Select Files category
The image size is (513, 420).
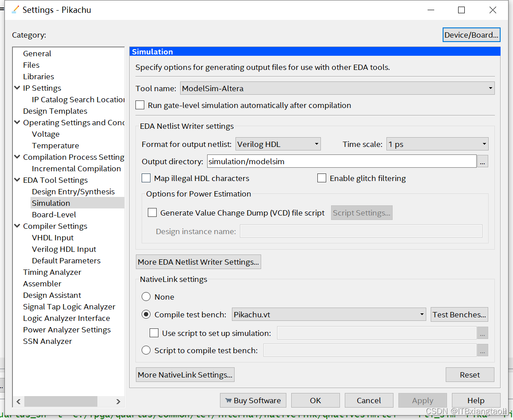pyautogui.click(x=31, y=65)
